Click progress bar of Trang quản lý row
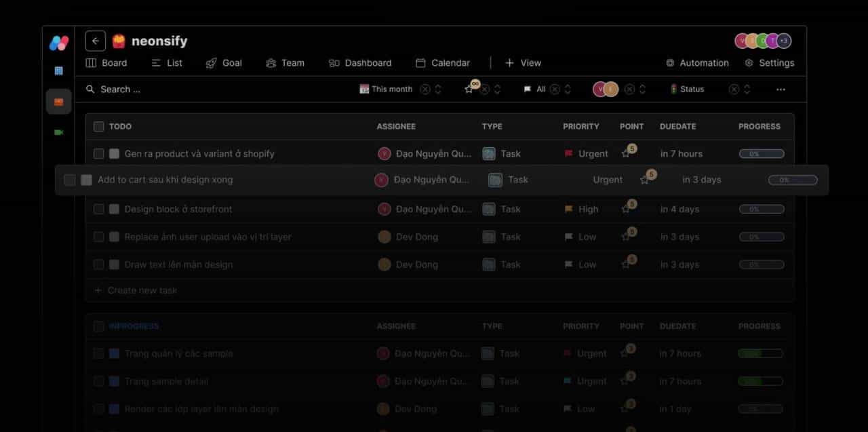Viewport: 868px width, 432px height. (x=760, y=353)
